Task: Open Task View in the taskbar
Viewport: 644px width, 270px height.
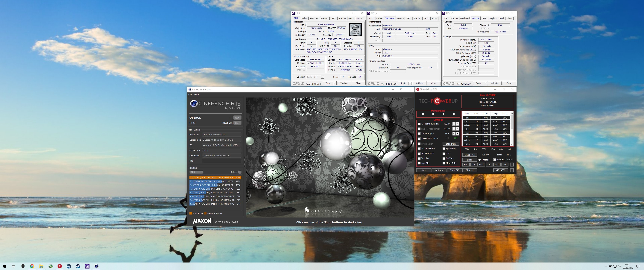Action: tap(13, 266)
